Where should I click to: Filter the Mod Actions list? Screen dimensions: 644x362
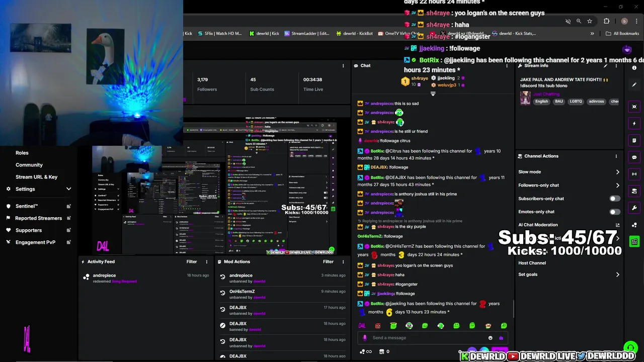coord(328,262)
